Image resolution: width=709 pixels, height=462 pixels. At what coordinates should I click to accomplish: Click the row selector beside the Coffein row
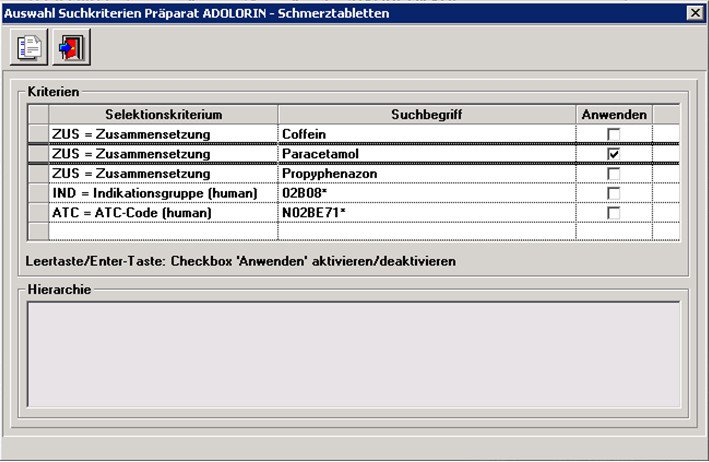click(x=38, y=134)
